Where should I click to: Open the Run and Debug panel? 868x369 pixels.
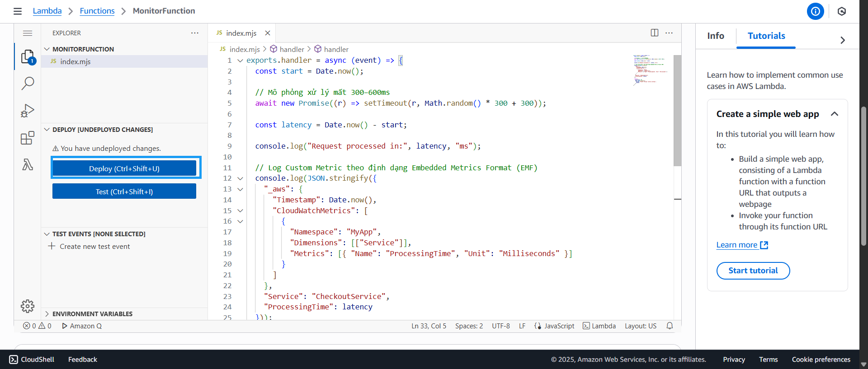point(28,111)
